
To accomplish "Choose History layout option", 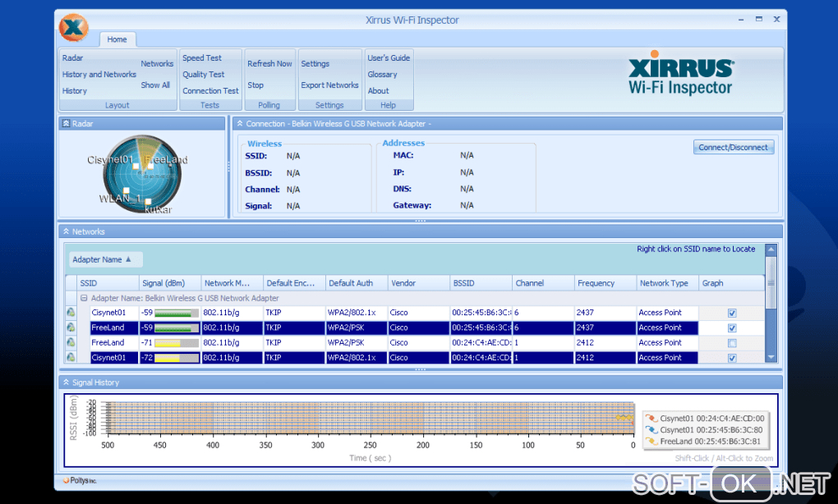I will 74,91.
